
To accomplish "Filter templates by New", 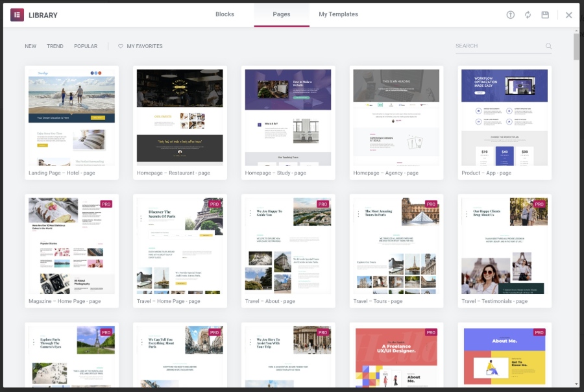I will coord(30,46).
